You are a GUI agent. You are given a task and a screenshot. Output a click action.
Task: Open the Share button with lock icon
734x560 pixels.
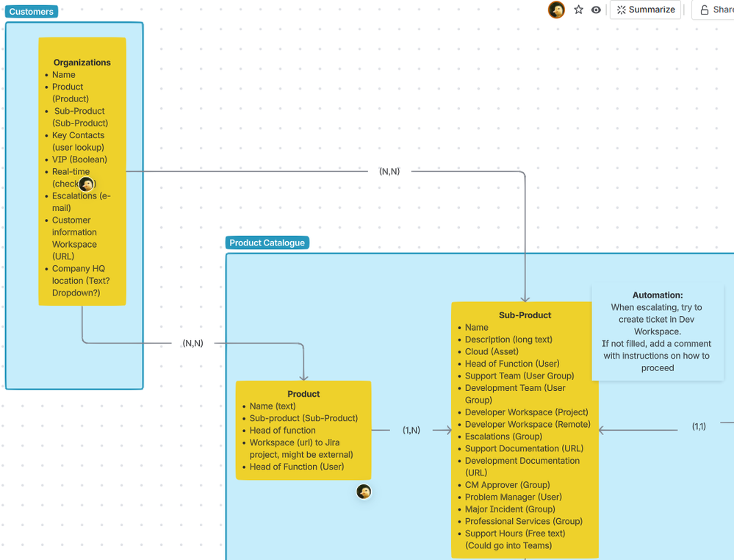(x=716, y=10)
